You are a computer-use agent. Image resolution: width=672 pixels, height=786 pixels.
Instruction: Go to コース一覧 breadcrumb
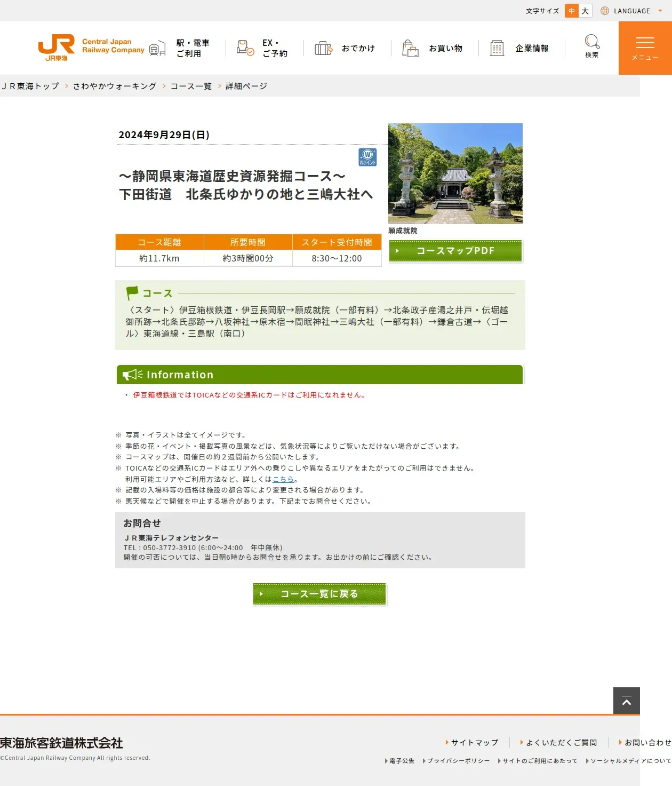click(x=191, y=86)
